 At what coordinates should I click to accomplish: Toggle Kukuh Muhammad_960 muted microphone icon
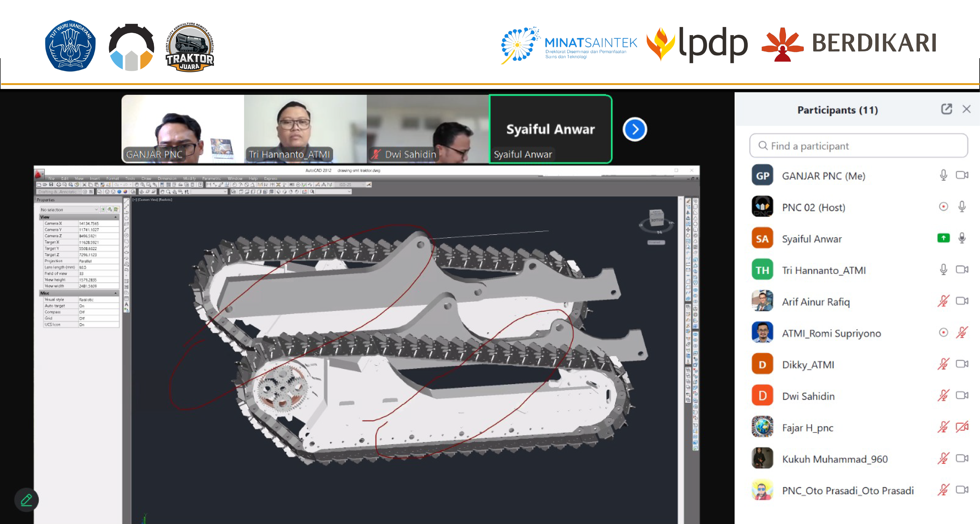pos(944,458)
